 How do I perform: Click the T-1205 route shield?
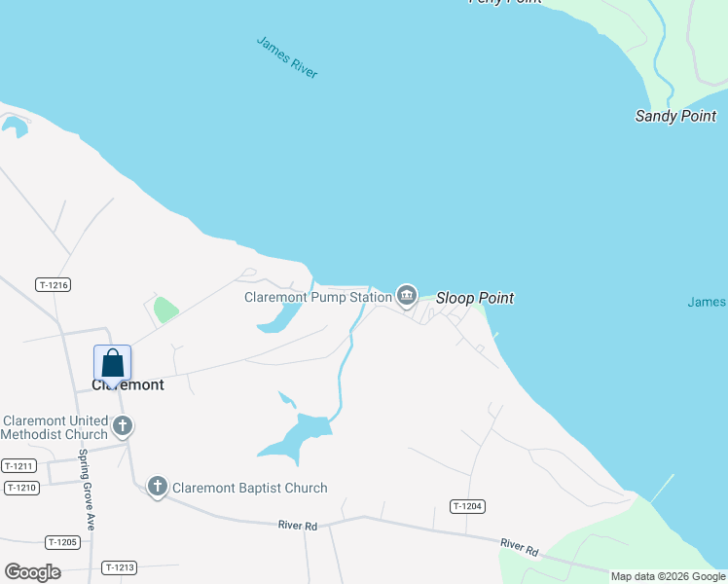click(62, 542)
